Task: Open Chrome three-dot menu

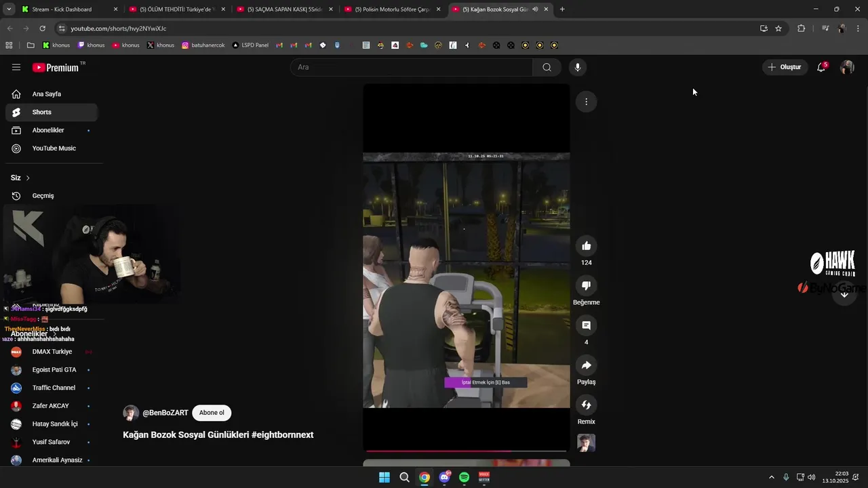Action: [x=859, y=28]
